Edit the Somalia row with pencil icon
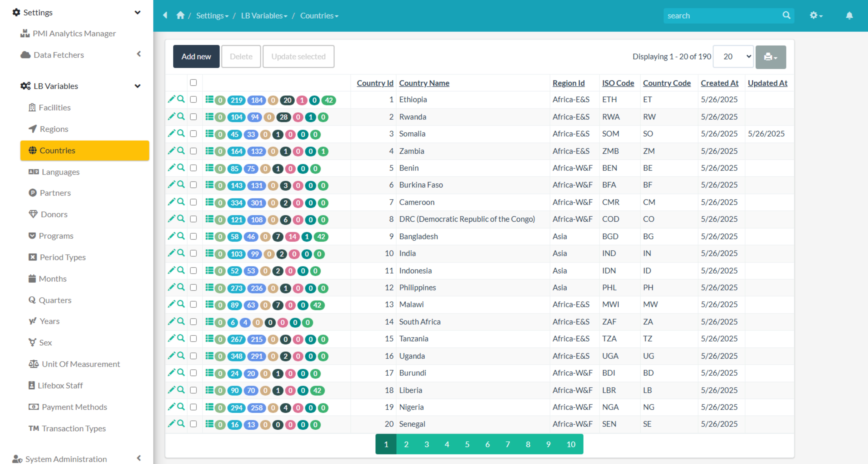This screenshot has height=464, width=868. click(x=172, y=133)
